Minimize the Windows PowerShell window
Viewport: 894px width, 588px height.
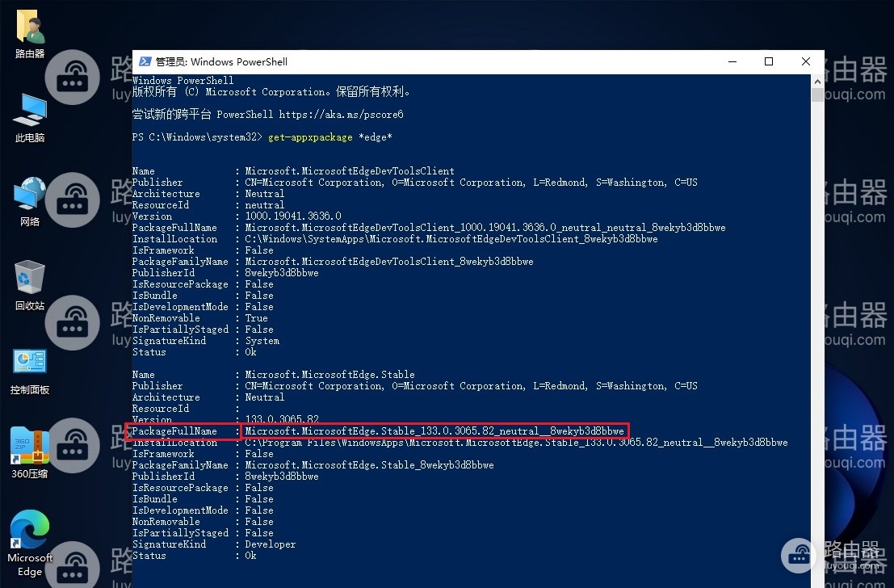point(732,61)
